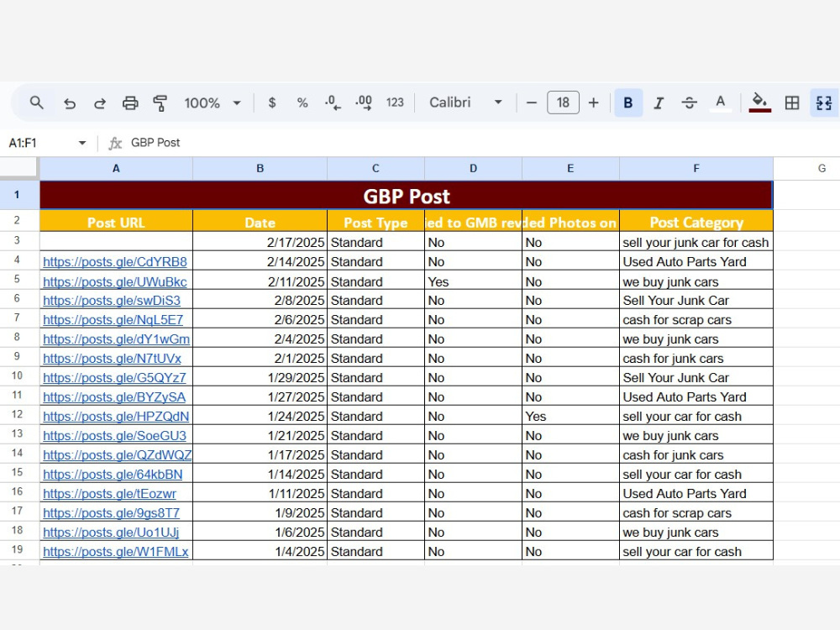840x630 pixels.
Task: Click the fx function icon
Action: (x=115, y=143)
